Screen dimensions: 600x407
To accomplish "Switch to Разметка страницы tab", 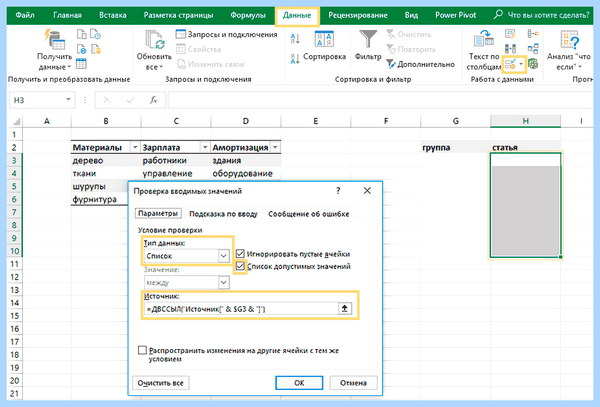I will tap(178, 15).
